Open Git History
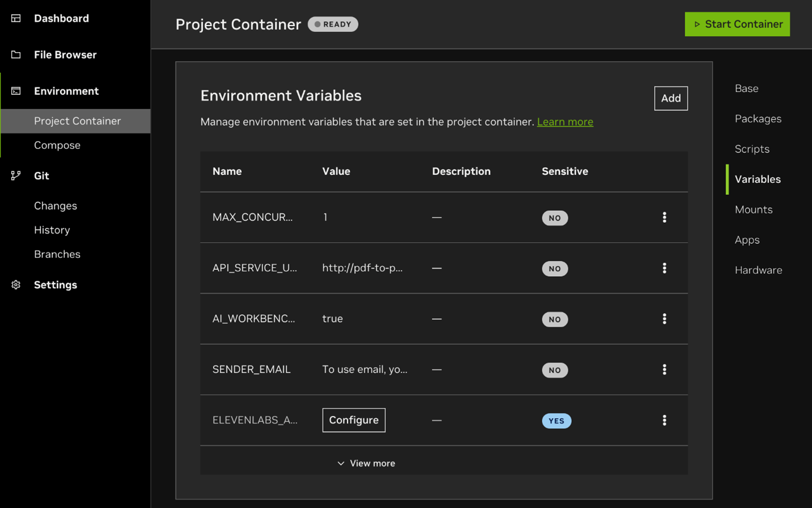 52,230
